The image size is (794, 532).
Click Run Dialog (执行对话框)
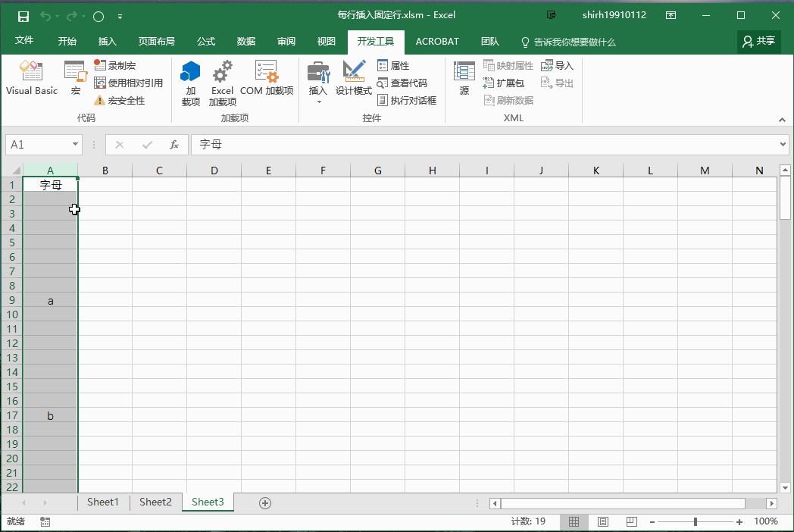(407, 100)
